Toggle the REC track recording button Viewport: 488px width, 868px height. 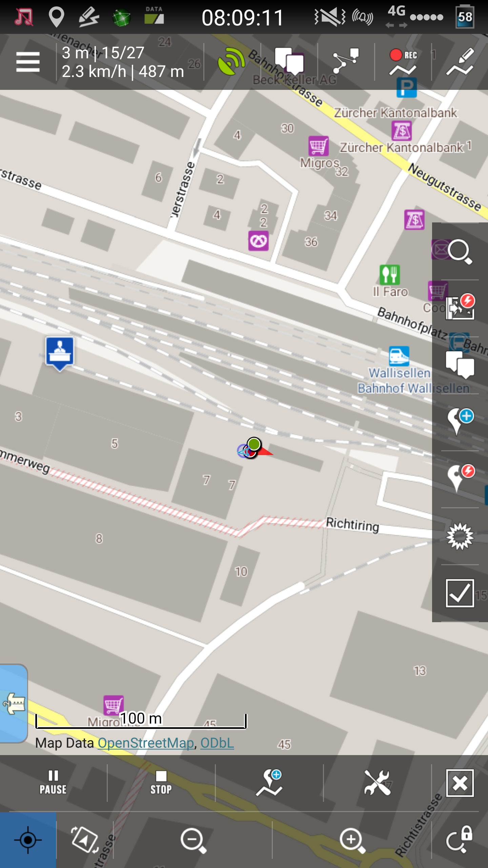403,62
